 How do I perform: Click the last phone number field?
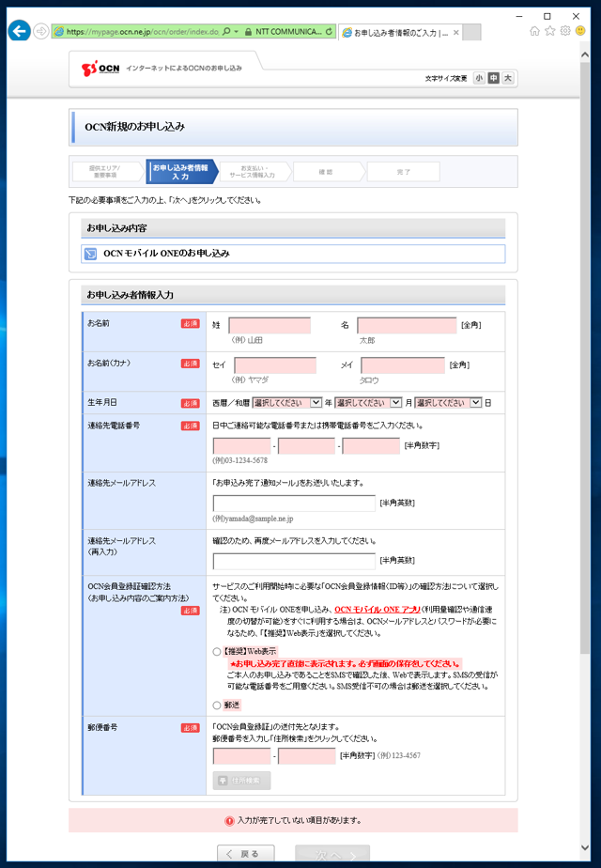click(x=371, y=445)
